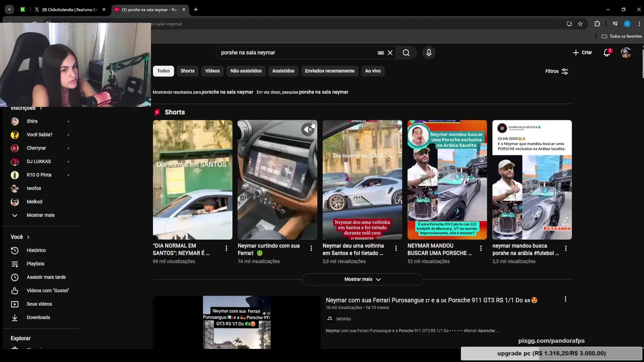Viewport: 644px width, 362px height.
Task: Search instead for porshe na sala neymar
Action: 324,92
